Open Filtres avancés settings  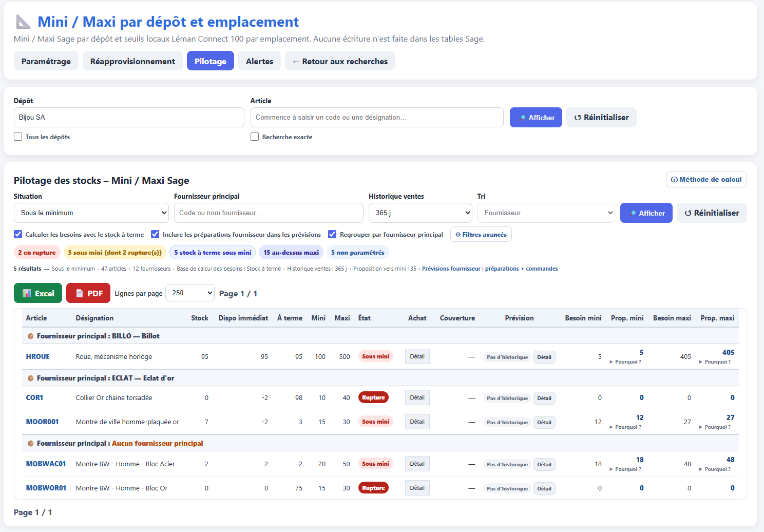(x=481, y=235)
